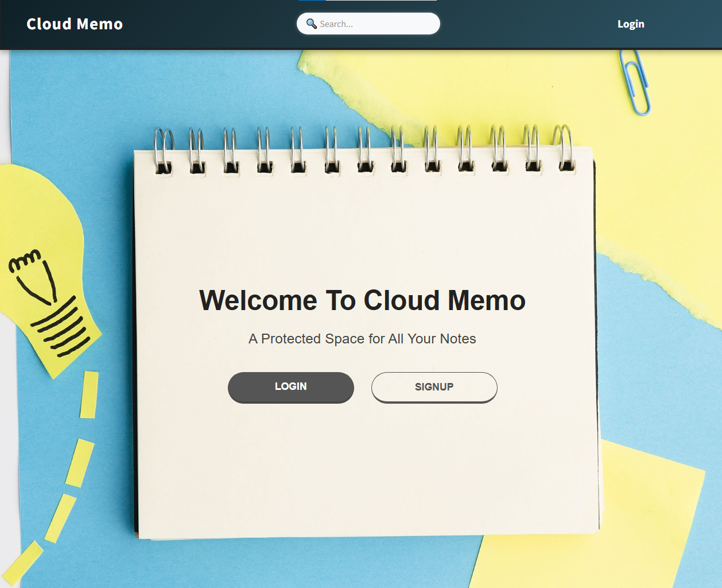Click the spiral notebook binding
This screenshot has height=588, width=722.
pos(362,149)
